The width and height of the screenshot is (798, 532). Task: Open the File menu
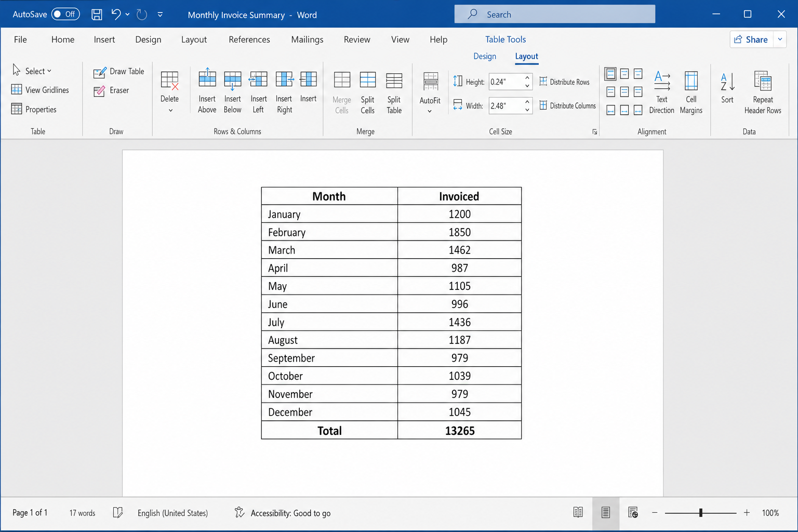[x=20, y=39]
